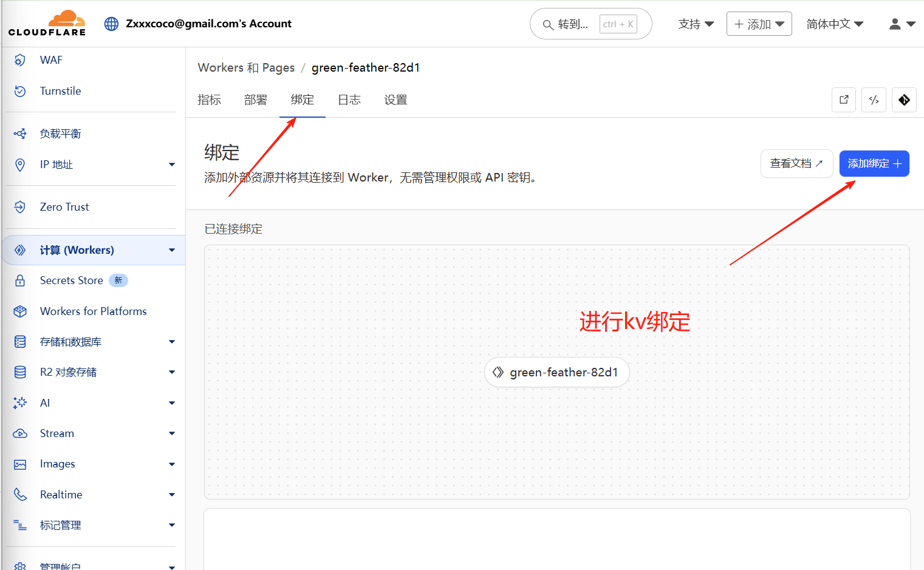Click the green-feather-82d1 worker node
The width and height of the screenshot is (924, 570).
coord(557,372)
